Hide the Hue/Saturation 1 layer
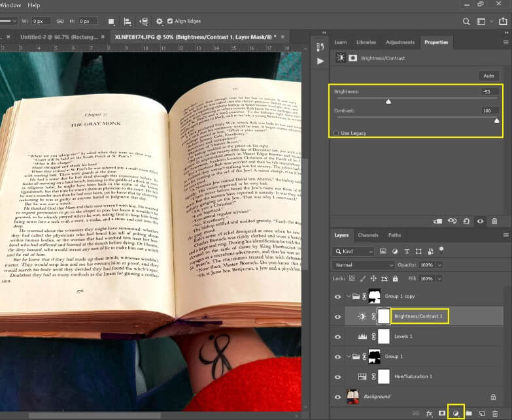 (x=337, y=377)
